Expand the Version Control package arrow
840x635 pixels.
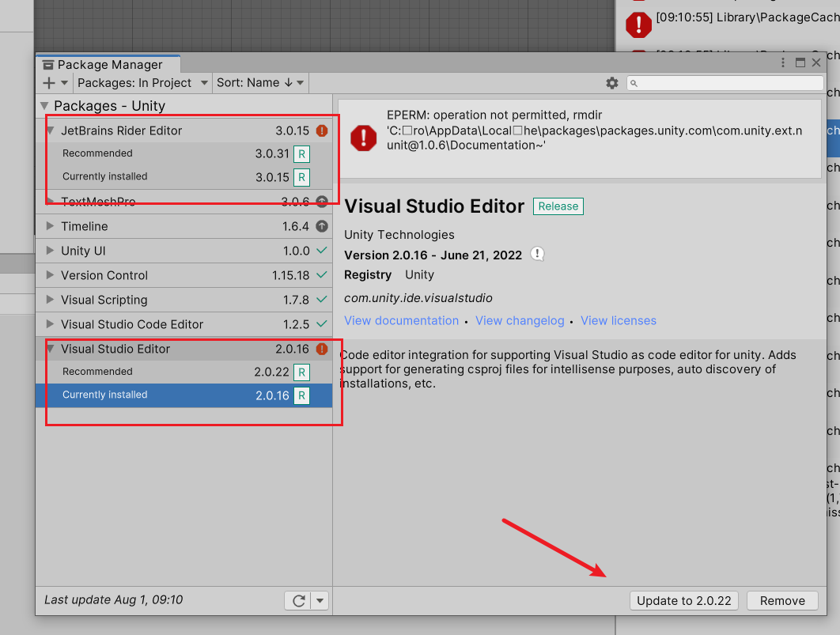tap(50, 275)
